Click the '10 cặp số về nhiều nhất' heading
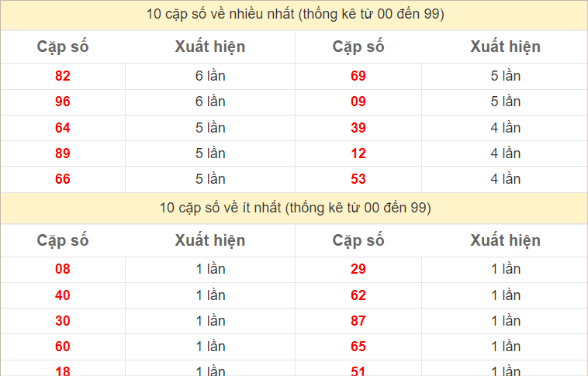The image size is (588, 376). [x=295, y=14]
